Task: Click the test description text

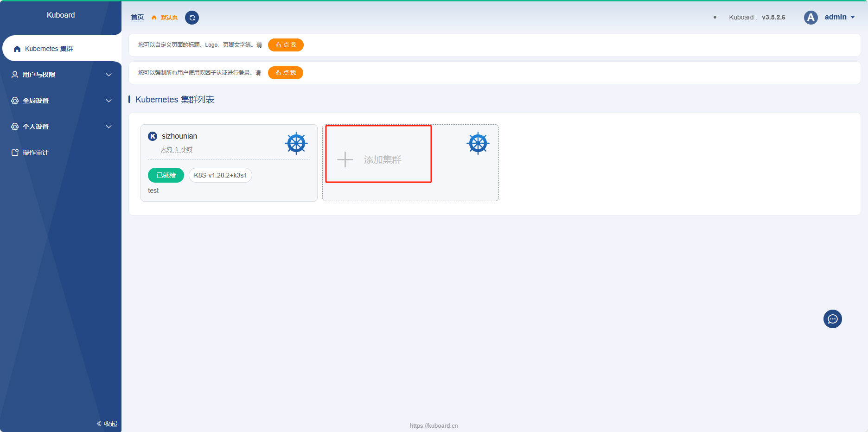Action: (x=153, y=191)
